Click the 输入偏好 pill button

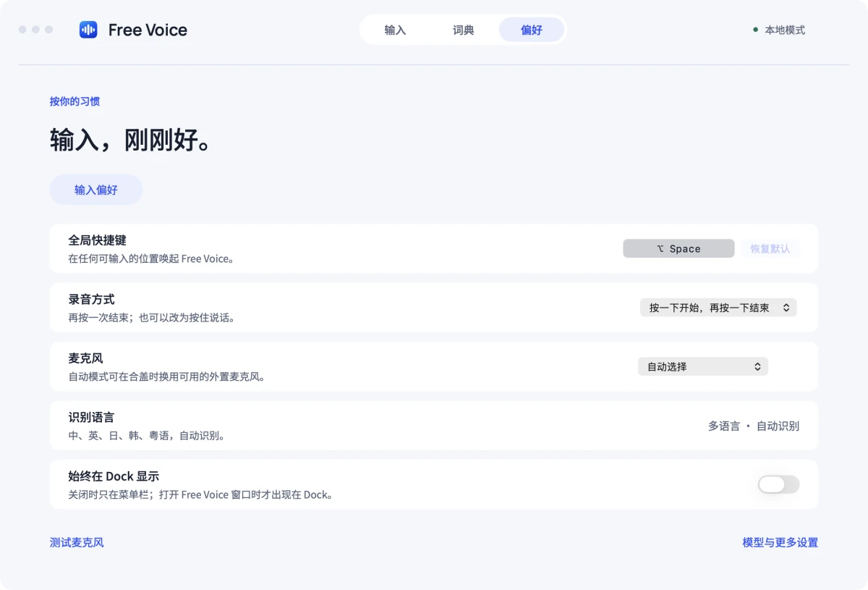(x=96, y=190)
